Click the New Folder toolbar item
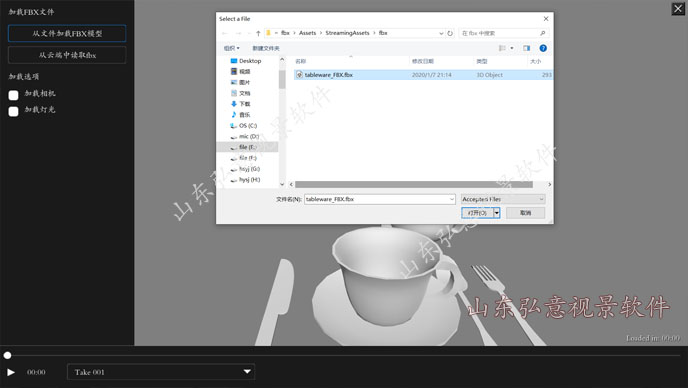688x388 pixels. (x=266, y=48)
